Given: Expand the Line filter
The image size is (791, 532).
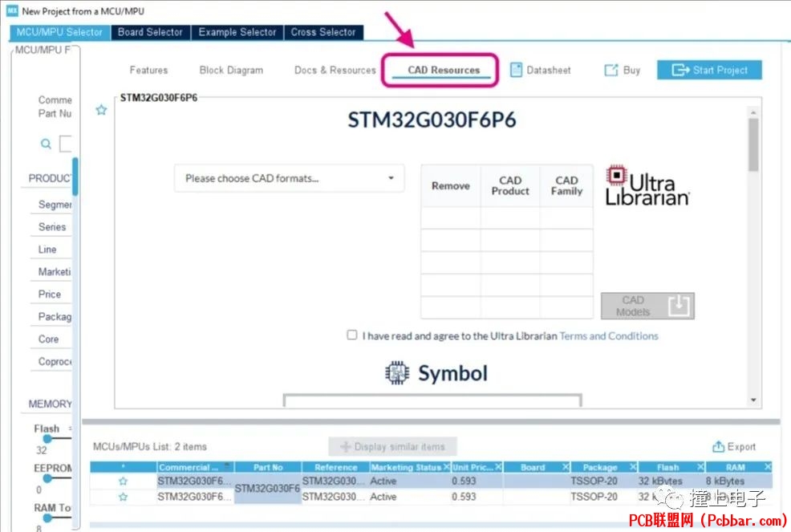Looking at the screenshot, I should [x=47, y=250].
